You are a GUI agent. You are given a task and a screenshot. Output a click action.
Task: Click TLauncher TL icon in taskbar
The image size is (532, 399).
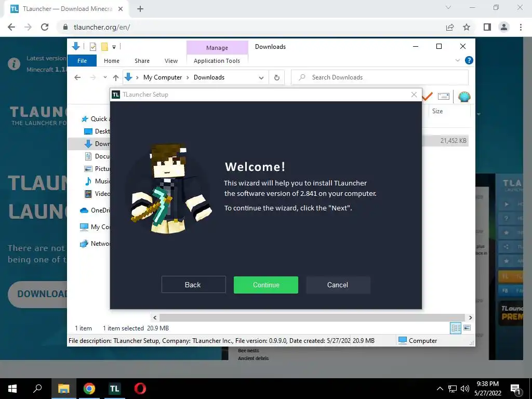point(114,389)
